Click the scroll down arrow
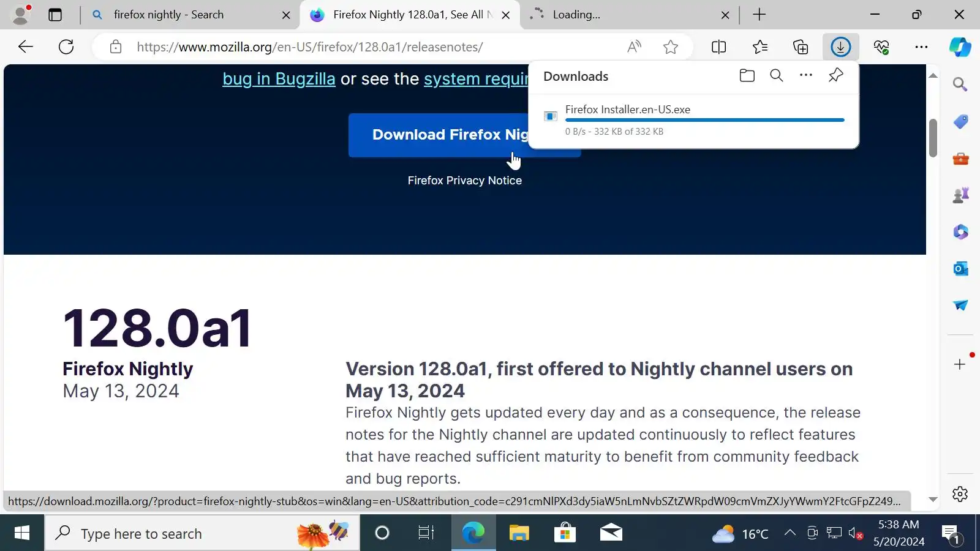The width and height of the screenshot is (980, 551). tap(933, 500)
